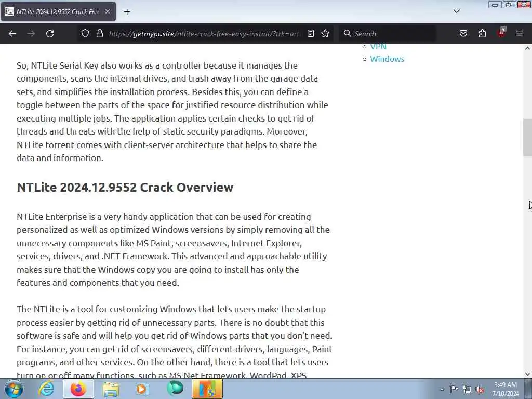Screen dimensions: 532x399
Task: Bookmark this page with the star
Action: coord(325,33)
